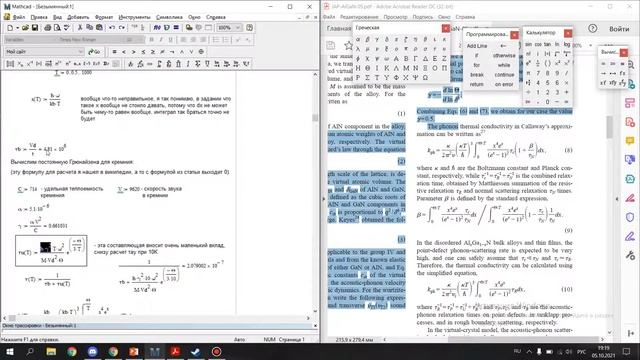Viewport: 640px width, 360px height.
Task: Toggle Italic formatting in Mathcad
Action: coord(161,40)
